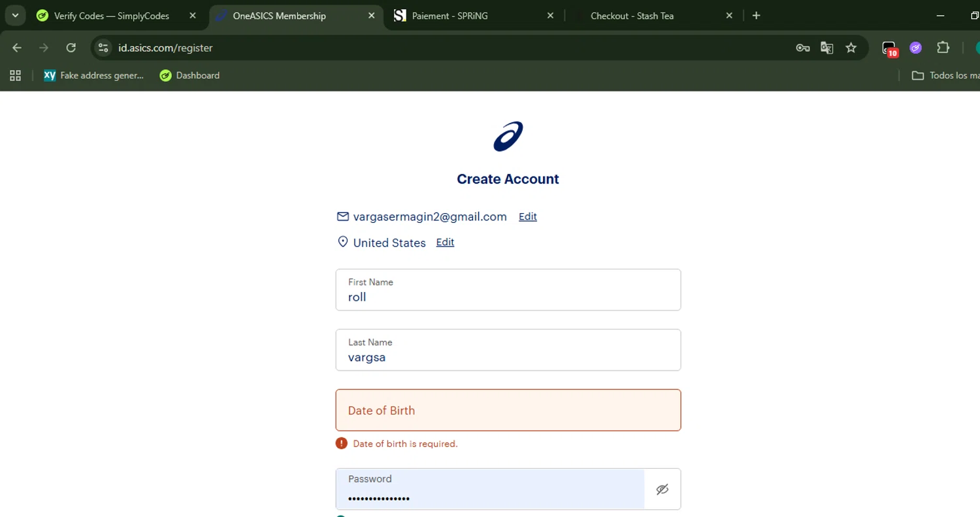This screenshot has height=517, width=980.
Task: Bookmark this page with star icon
Action: click(x=851, y=48)
